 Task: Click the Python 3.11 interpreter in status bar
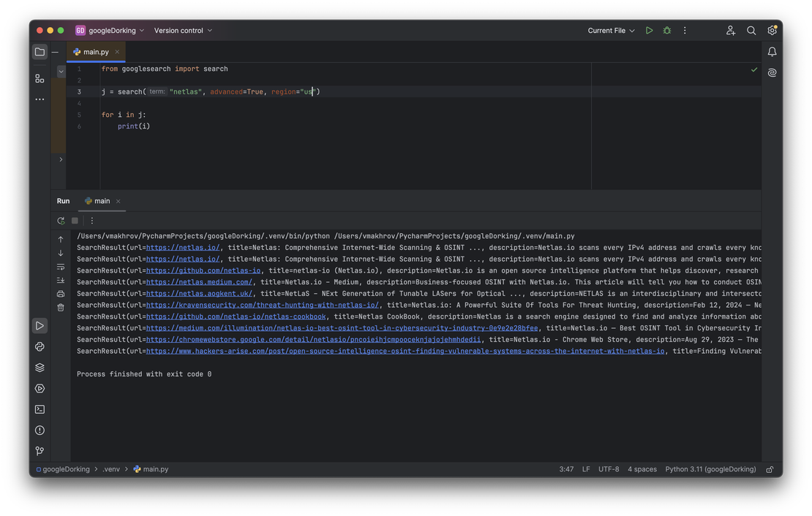pos(710,469)
